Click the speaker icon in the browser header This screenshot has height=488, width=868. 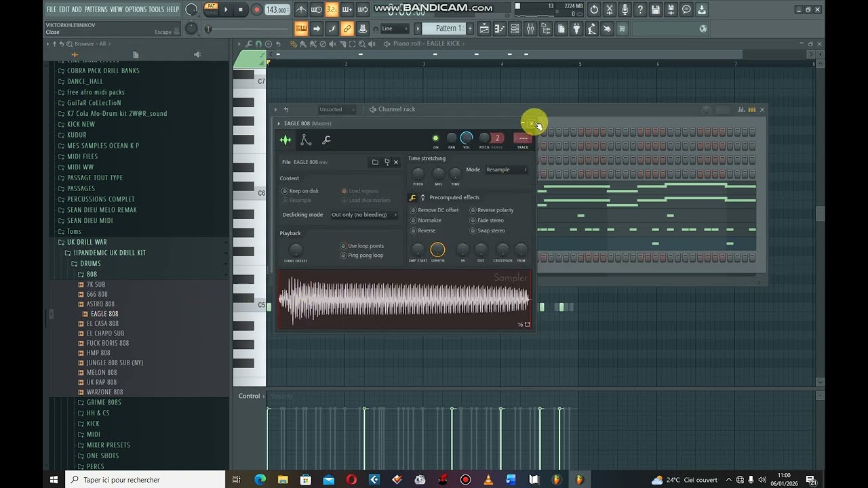197,54
